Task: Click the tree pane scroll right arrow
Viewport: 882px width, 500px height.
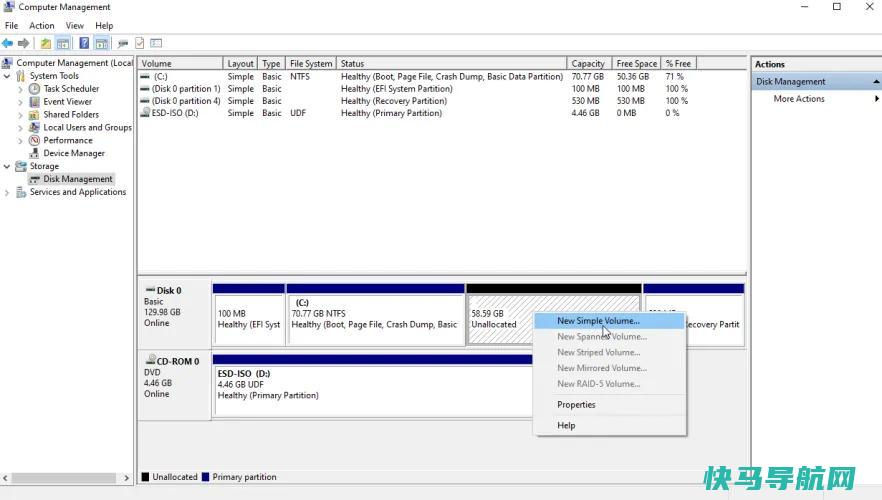Action: point(127,478)
